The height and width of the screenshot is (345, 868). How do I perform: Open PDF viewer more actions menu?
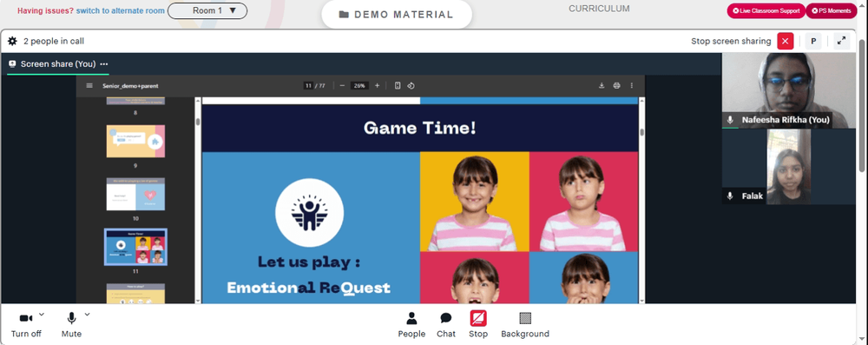pyautogui.click(x=632, y=85)
